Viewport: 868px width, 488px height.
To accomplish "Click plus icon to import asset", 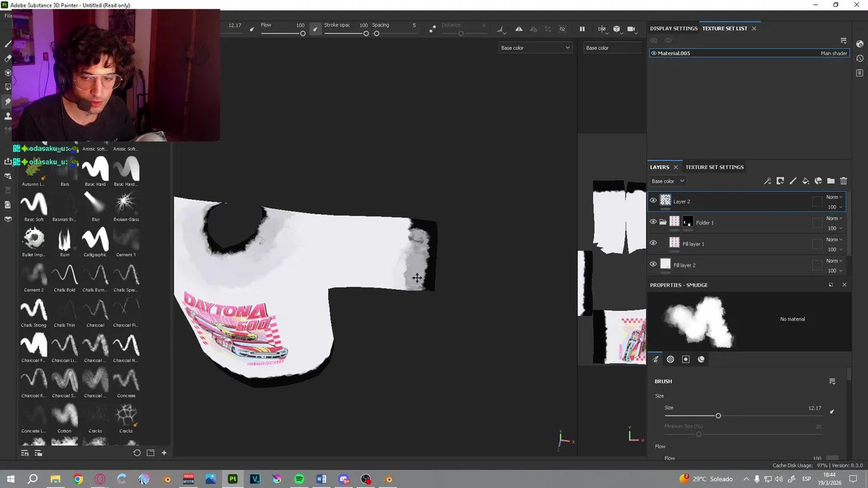I will point(163,453).
